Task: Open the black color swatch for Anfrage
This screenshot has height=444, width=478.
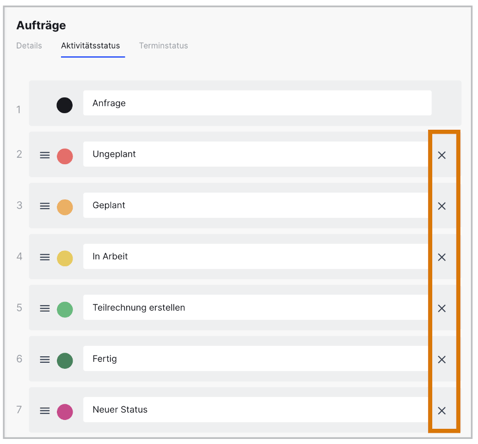Action: point(64,105)
